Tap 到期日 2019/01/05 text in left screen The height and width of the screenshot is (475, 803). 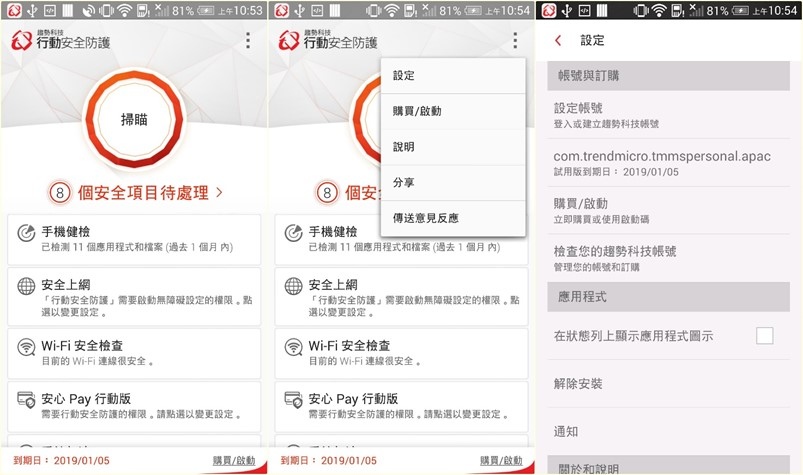pos(61,460)
